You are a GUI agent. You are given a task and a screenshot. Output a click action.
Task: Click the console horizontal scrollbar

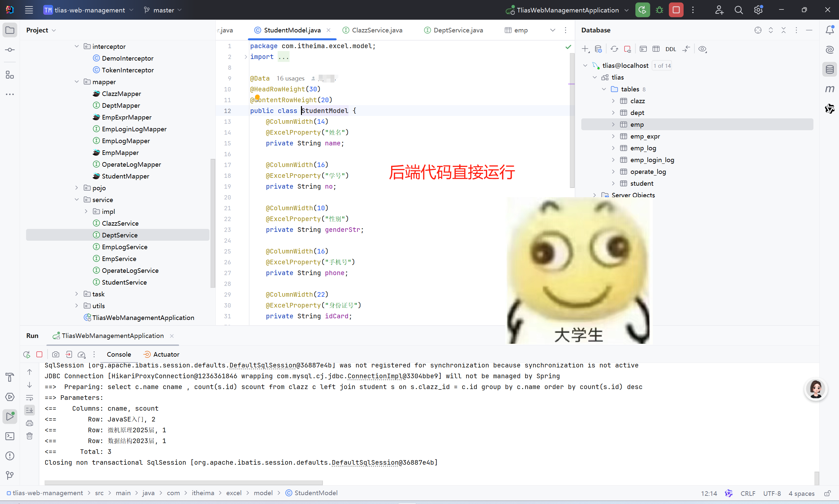pos(184,482)
